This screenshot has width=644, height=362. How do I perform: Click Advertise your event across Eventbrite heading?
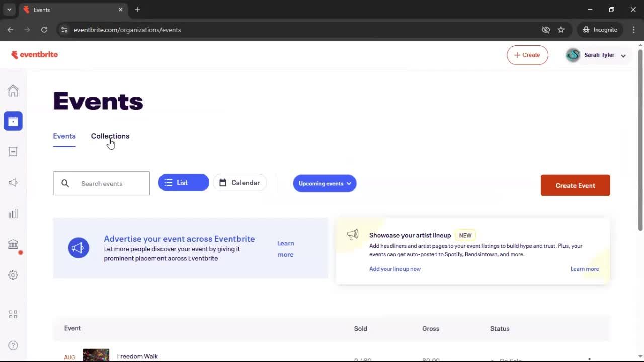[179, 239]
